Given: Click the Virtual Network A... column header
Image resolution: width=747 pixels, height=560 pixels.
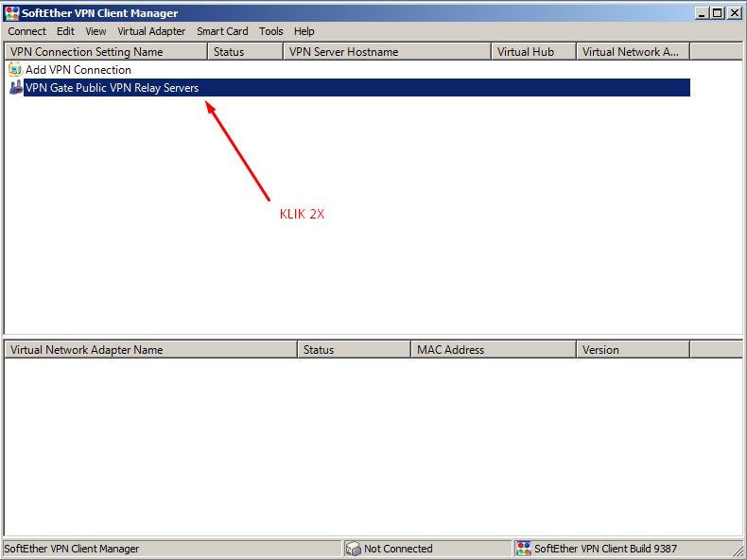Looking at the screenshot, I should (634, 51).
